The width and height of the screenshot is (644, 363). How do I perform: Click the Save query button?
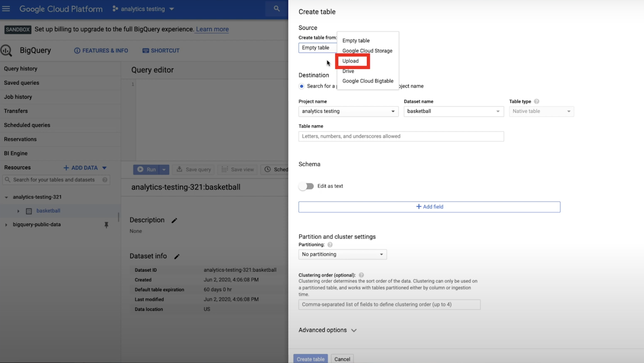pyautogui.click(x=194, y=170)
